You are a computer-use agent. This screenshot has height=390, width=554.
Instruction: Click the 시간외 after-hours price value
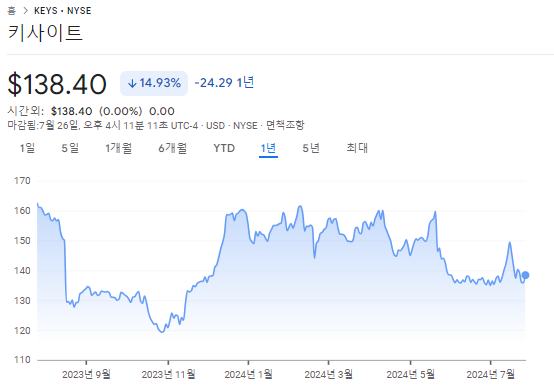71,111
